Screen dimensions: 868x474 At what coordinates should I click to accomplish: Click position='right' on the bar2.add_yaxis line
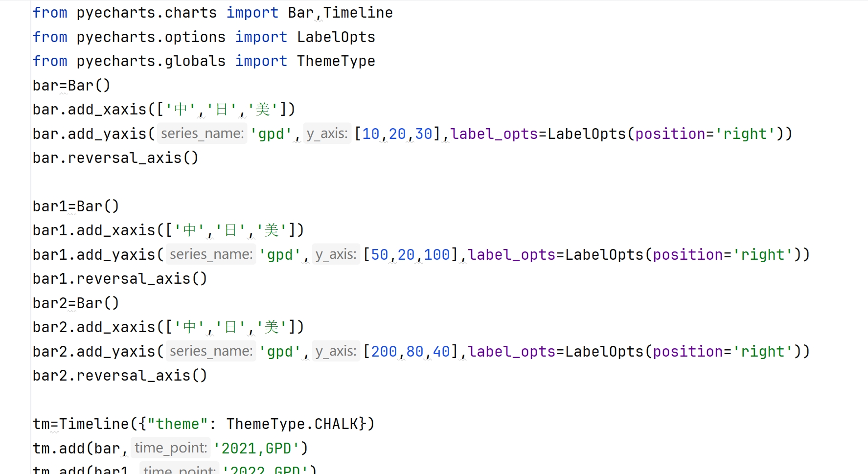723,352
